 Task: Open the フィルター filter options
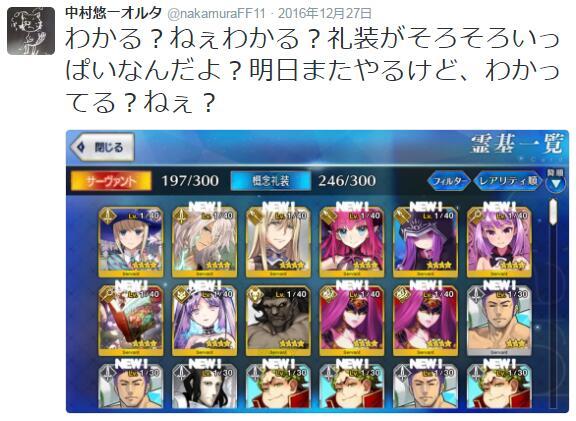tap(449, 181)
